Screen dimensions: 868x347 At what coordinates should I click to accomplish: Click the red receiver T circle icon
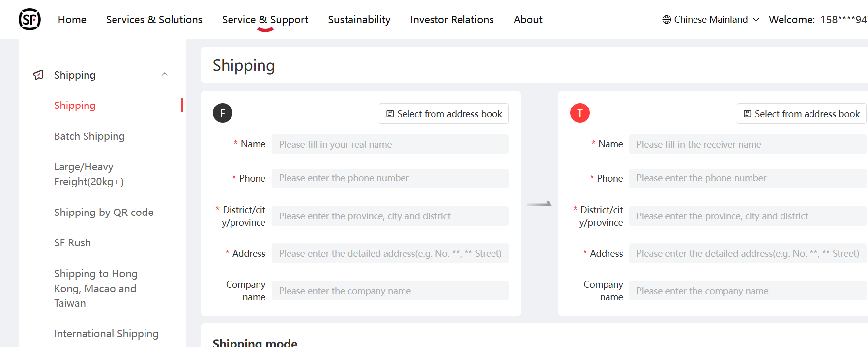pyautogui.click(x=580, y=113)
